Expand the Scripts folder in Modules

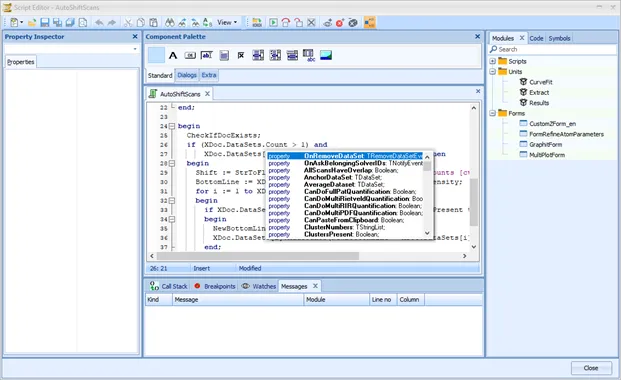(x=493, y=61)
